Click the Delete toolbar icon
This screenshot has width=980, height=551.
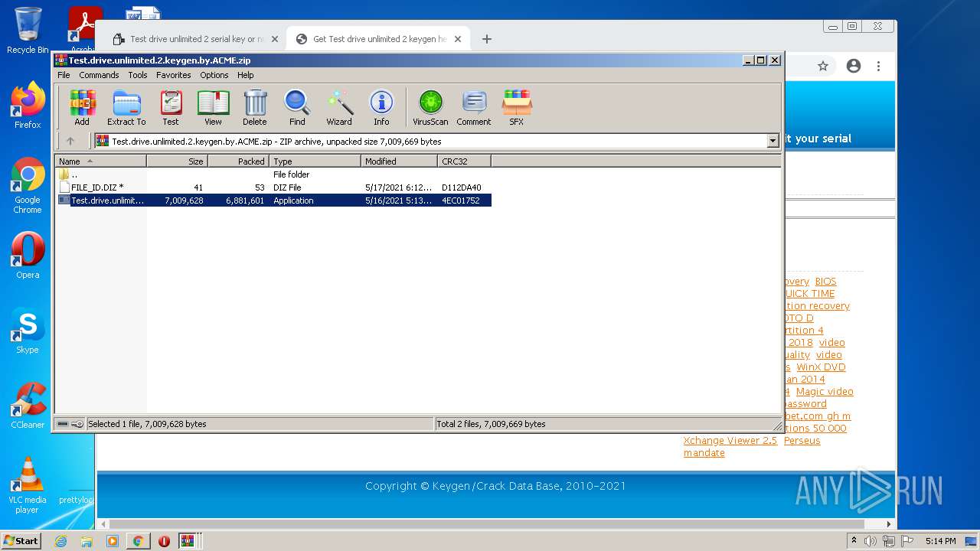255,107
